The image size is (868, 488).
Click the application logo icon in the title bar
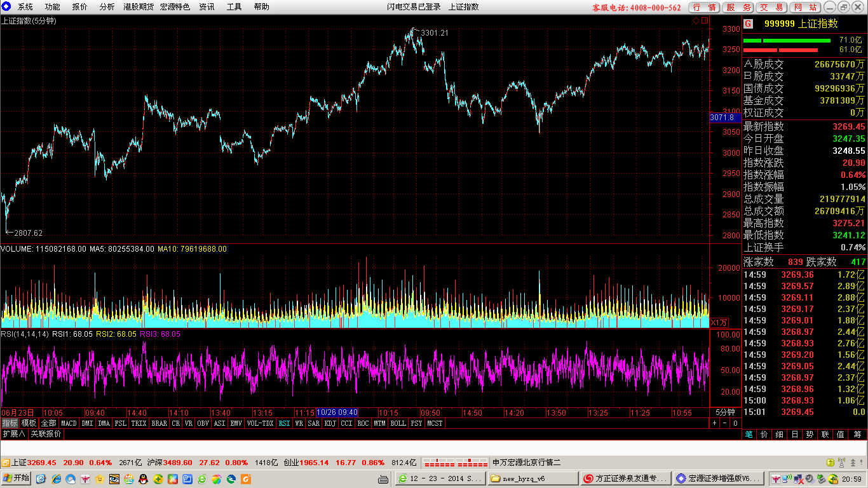pyautogui.click(x=6, y=6)
